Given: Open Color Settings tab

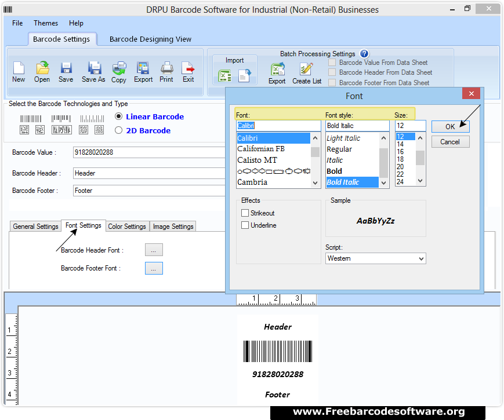Looking at the screenshot, I should point(127,227).
